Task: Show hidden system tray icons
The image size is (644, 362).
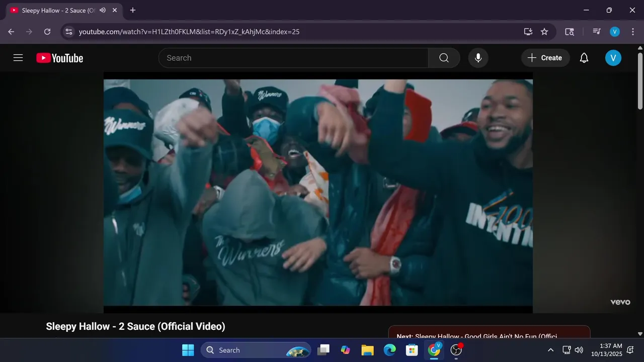Action: click(550, 350)
